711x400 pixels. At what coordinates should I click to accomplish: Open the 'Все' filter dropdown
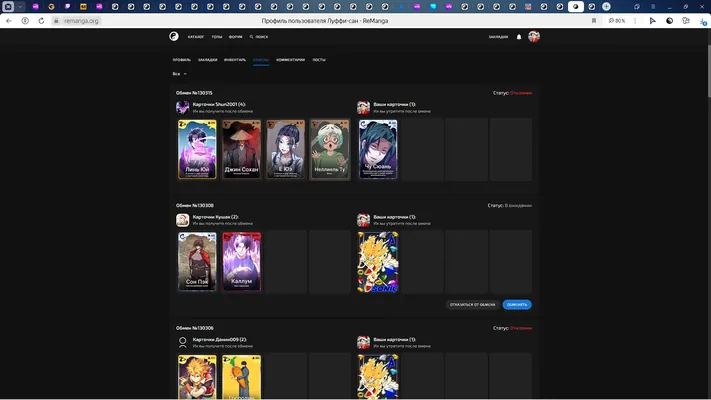[180, 73]
